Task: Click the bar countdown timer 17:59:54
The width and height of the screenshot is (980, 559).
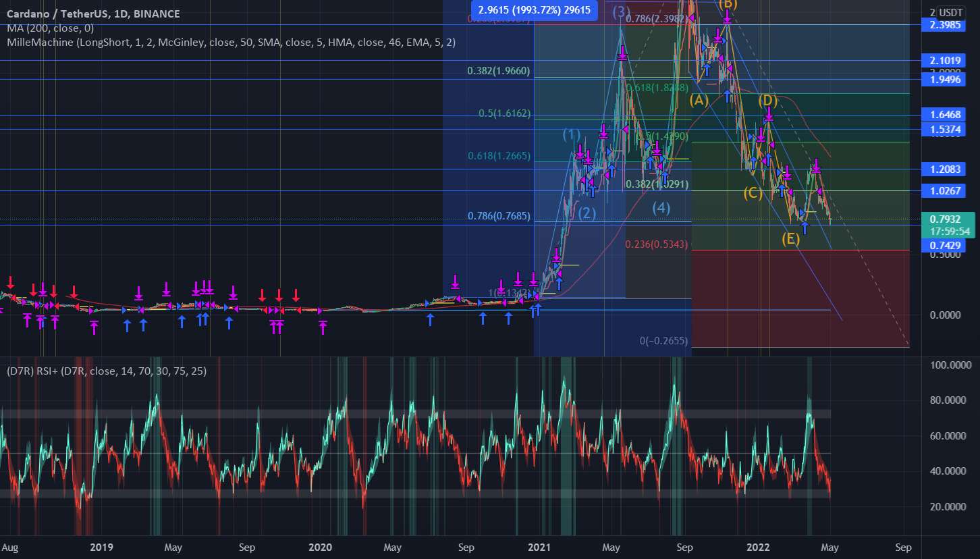Action: point(948,231)
